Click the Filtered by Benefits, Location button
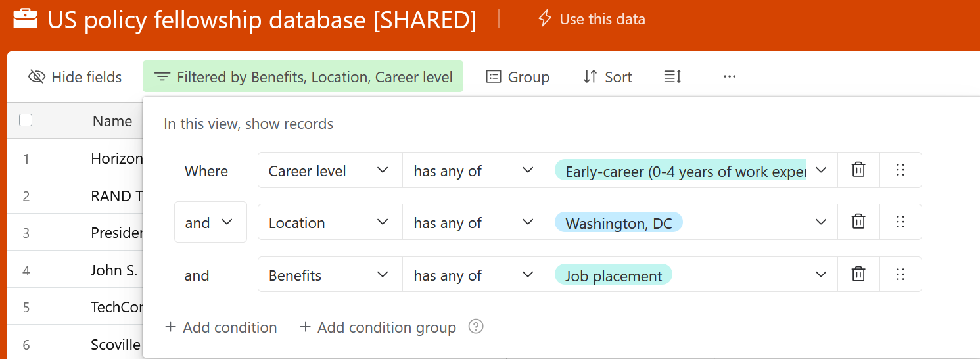 [x=303, y=77]
